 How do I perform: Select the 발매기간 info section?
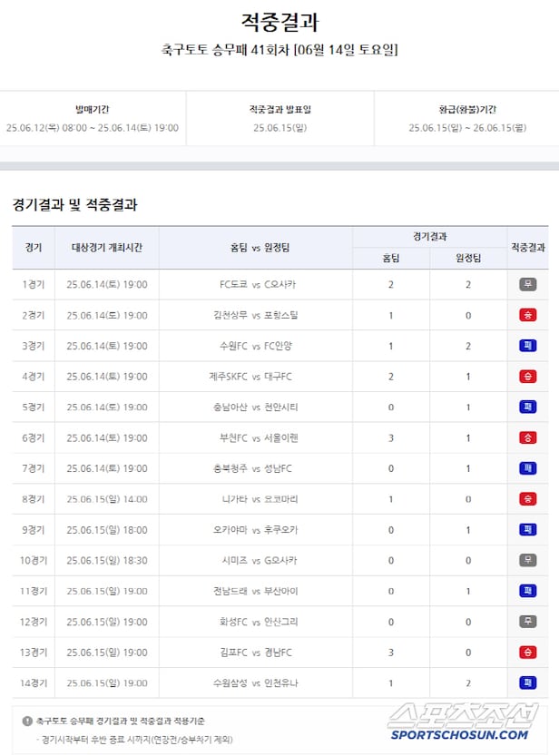[x=92, y=119]
